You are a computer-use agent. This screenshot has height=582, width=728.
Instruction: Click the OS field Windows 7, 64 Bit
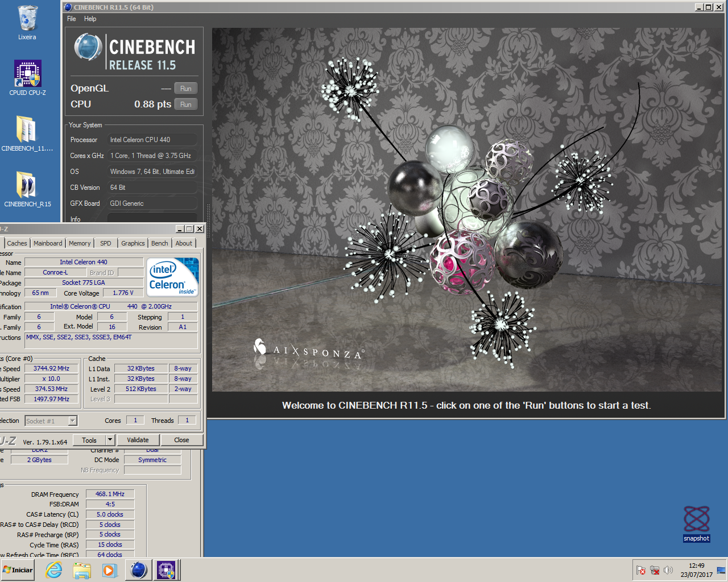point(152,172)
